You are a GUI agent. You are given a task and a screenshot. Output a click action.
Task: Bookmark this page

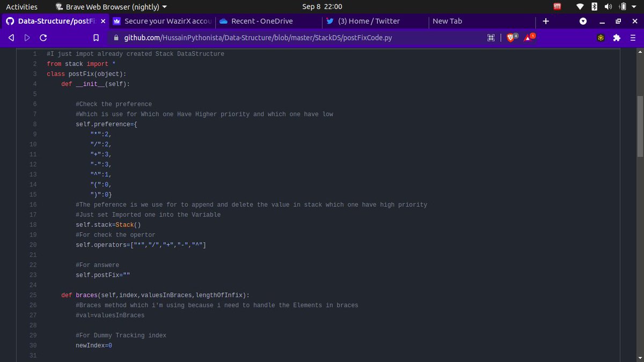pyautogui.click(x=96, y=38)
